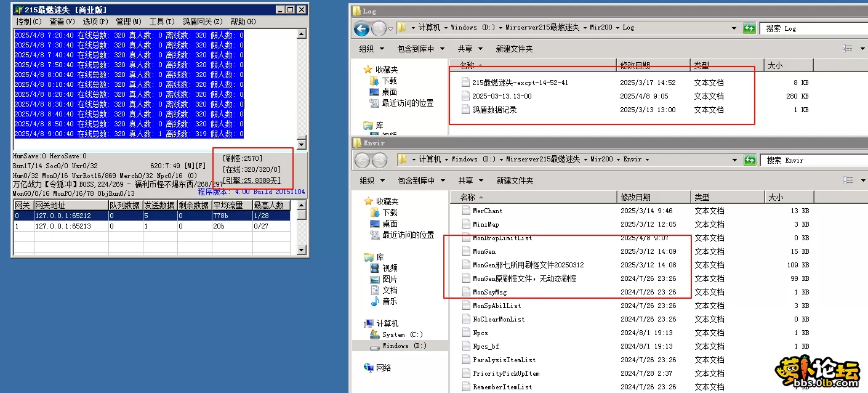Open the 包含到库中 dropdown in the Log window
The height and width of the screenshot is (393, 868).
pos(420,49)
